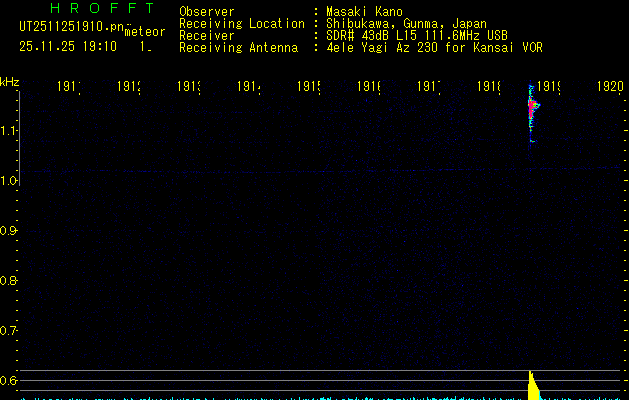Click the 0.9 kHz frequency tick label
The height and width of the screenshot is (400, 629).
8,231
